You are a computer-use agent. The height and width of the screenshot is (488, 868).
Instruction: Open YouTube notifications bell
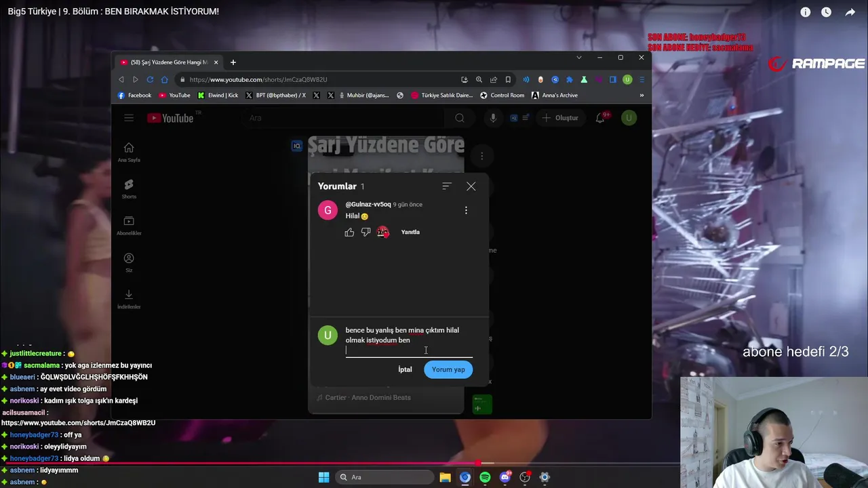pyautogui.click(x=600, y=118)
